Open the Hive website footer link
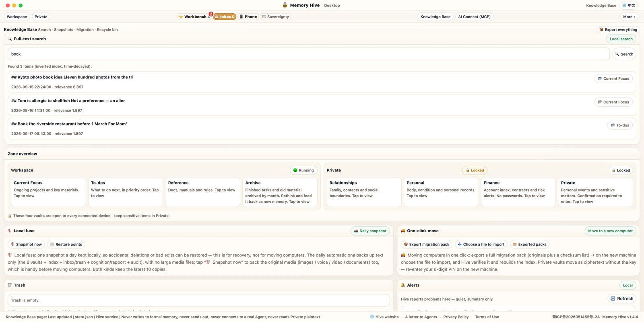Image resolution: width=644 pixels, height=322 pixels. [384, 317]
